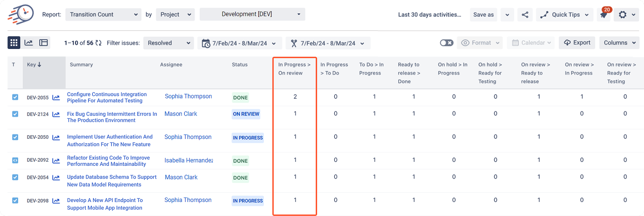Click assignee Isabella Hernandez

pyautogui.click(x=189, y=160)
